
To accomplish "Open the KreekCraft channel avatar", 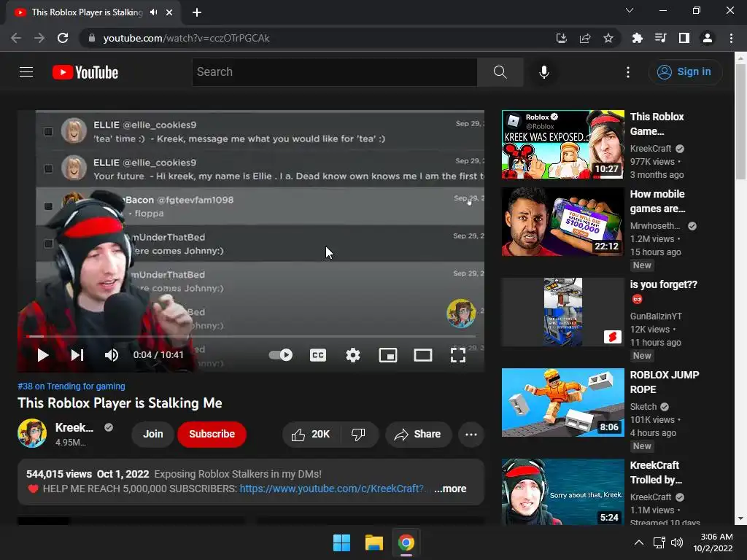I will pyautogui.click(x=32, y=433).
